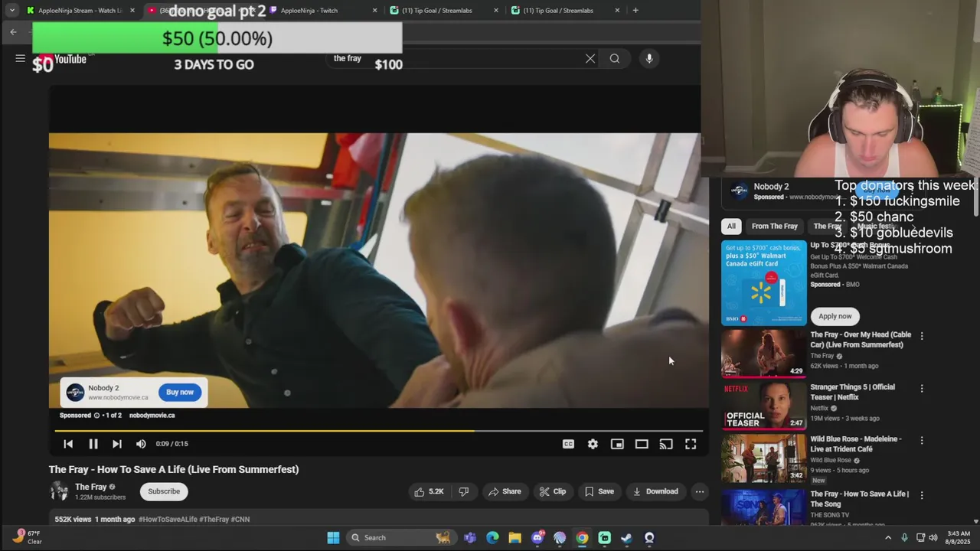Click the #HowToSaveALife hashtag
980x551 pixels.
click(167, 519)
